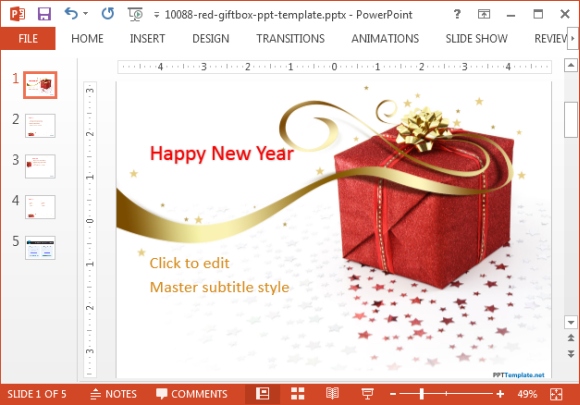Image resolution: width=580 pixels, height=405 pixels.
Task: Open Ribbon Display Options icon
Action: click(484, 14)
